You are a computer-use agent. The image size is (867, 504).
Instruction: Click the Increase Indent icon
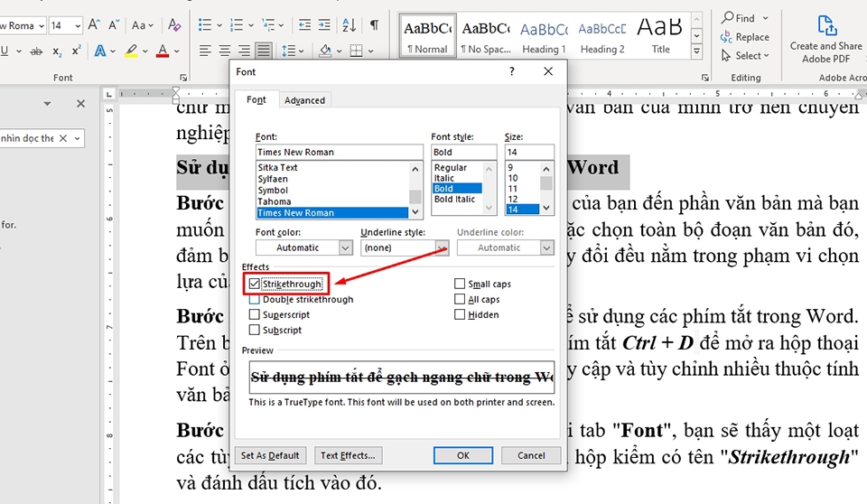click(324, 25)
